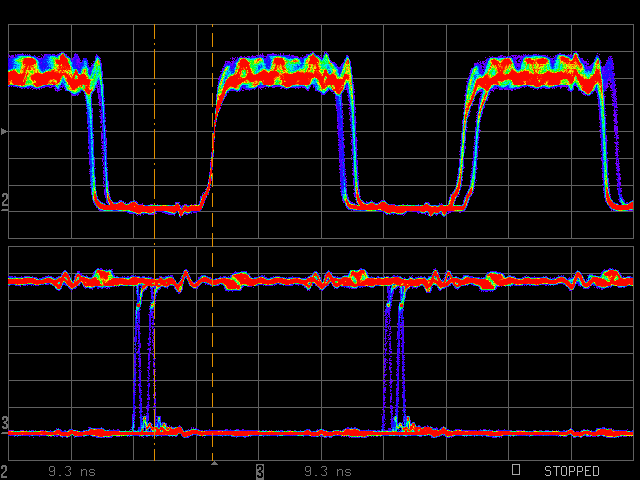Click the STOPPED acquisition status text

tap(571, 471)
